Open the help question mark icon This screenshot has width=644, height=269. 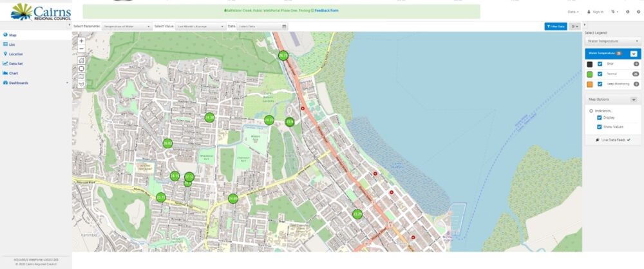pos(638,12)
